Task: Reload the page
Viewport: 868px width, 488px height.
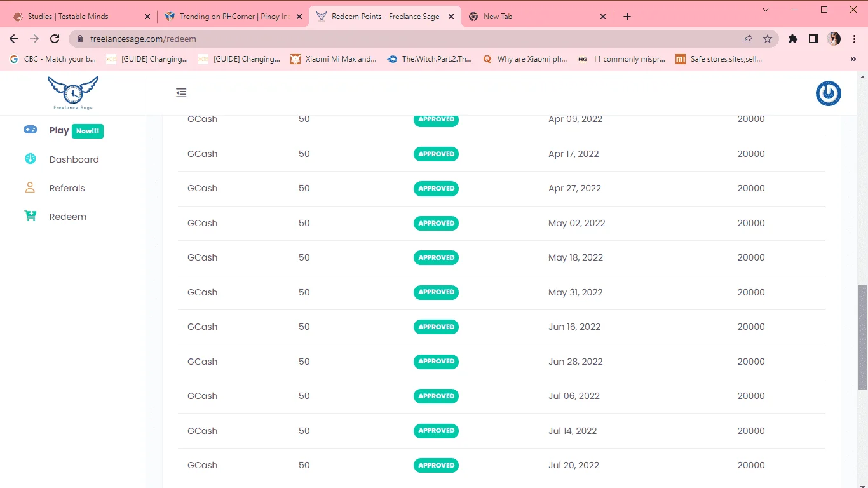Action: pos(55,39)
